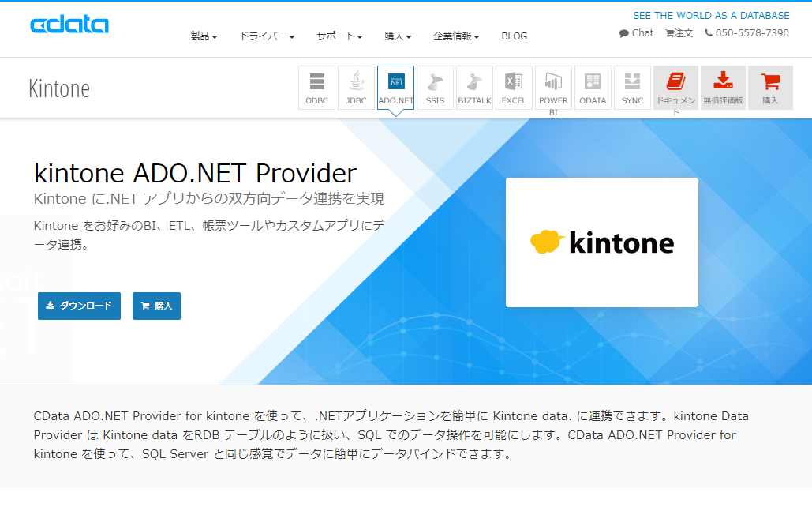Screen dimensions: 812x511
Task: Open the ODBC driver icon
Action: coord(316,88)
